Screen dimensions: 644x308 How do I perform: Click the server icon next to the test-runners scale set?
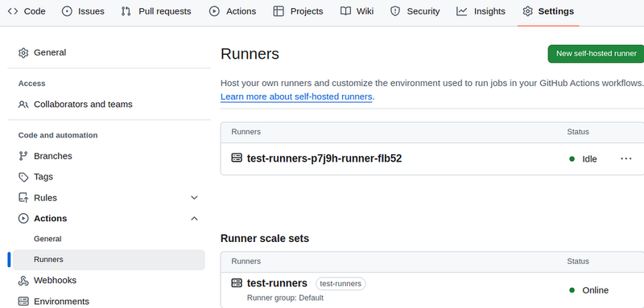tap(237, 283)
